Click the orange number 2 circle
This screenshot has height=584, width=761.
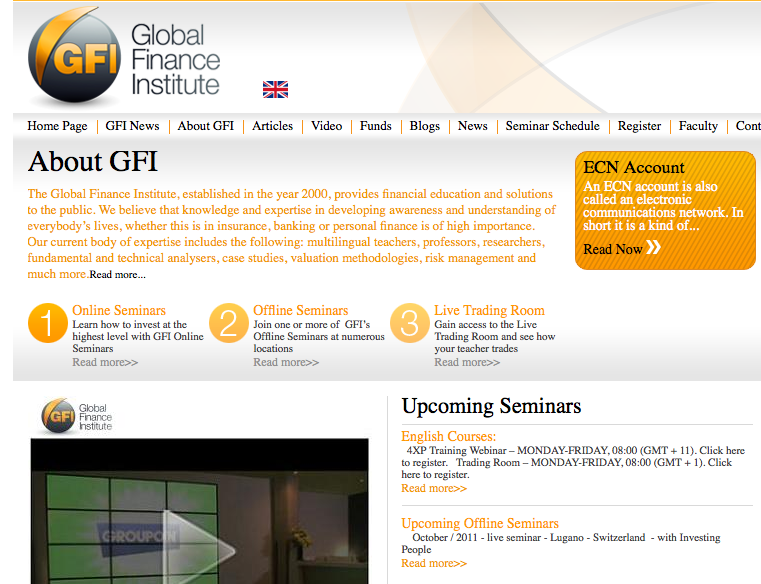(x=229, y=323)
